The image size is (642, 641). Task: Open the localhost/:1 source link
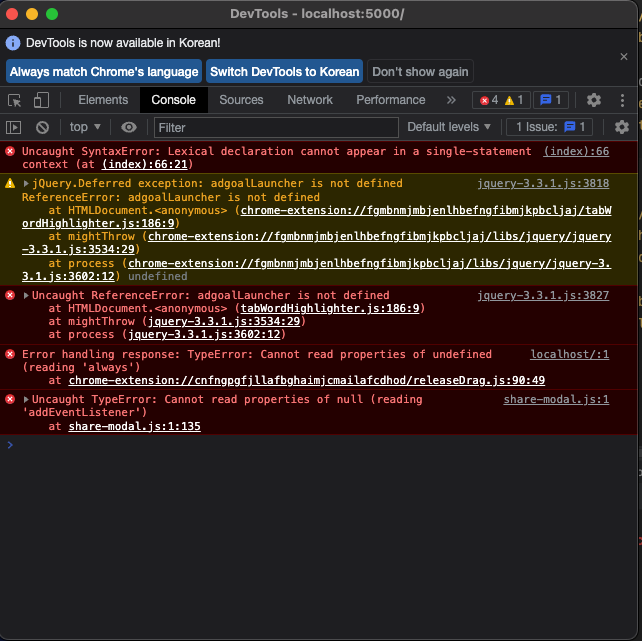(x=570, y=354)
